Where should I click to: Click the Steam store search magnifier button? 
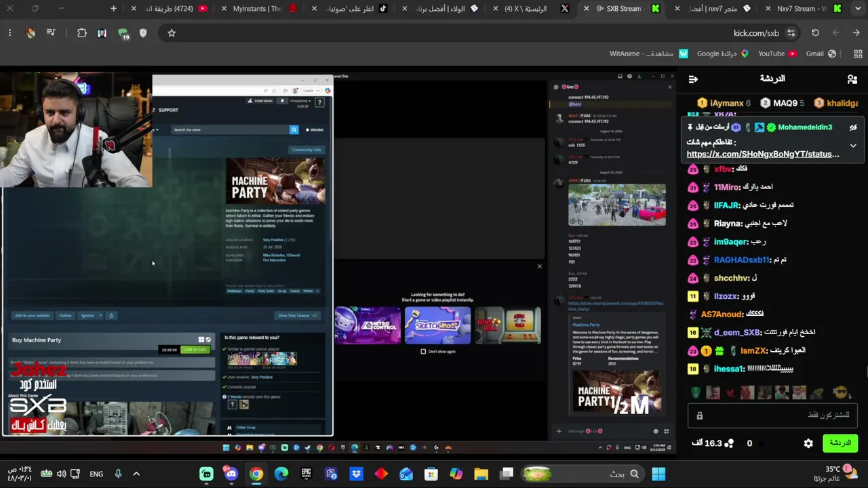coord(294,129)
